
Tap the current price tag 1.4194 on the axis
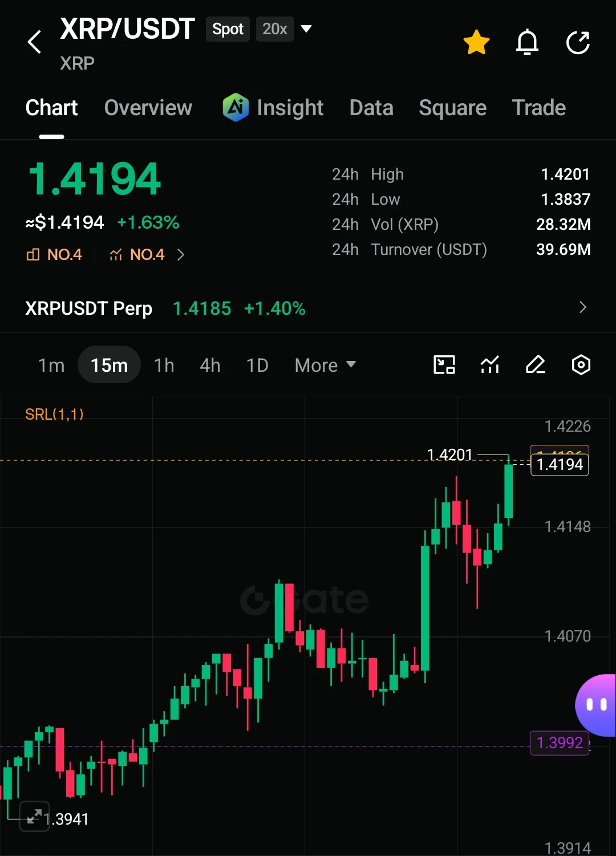tap(560, 464)
